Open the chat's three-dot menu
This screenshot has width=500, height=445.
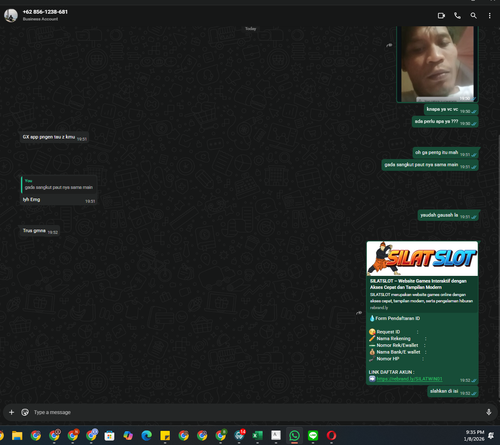[489, 16]
